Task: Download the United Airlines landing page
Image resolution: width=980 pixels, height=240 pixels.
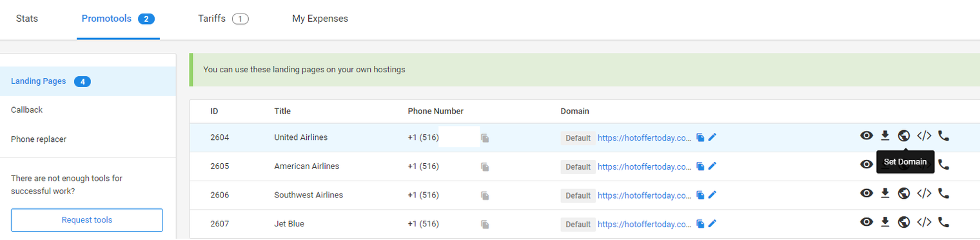Action: (885, 135)
